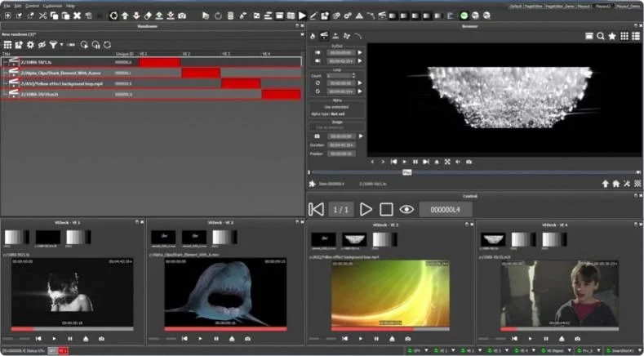644x356 pixels.
Task: Increase the Loop Count stepper
Action: (353, 74)
